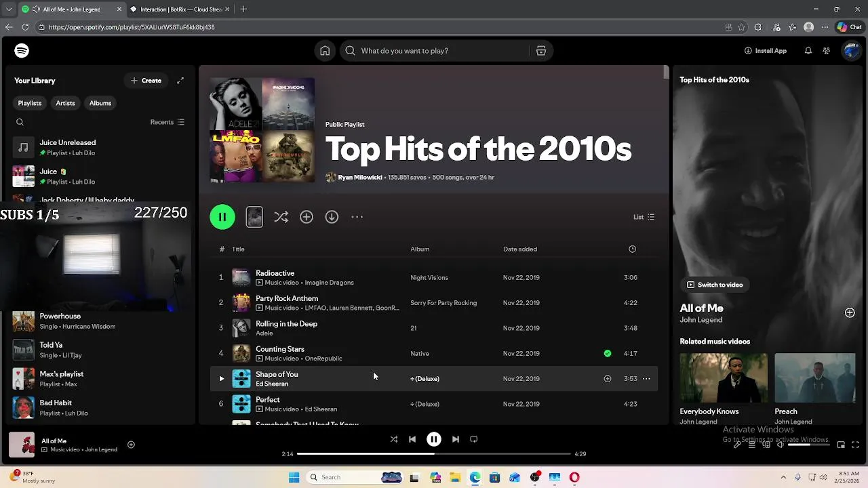Toggle repeat in the bottom player bar
The image size is (868, 488).
click(x=474, y=439)
